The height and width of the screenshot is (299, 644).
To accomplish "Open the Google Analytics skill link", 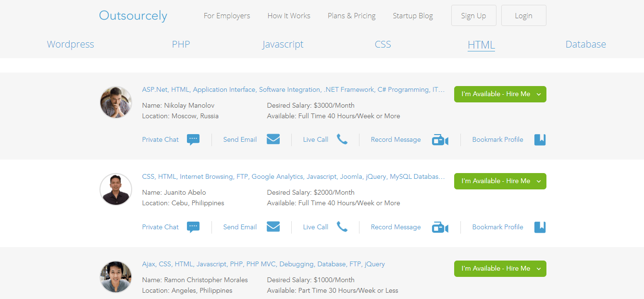I will point(277,176).
